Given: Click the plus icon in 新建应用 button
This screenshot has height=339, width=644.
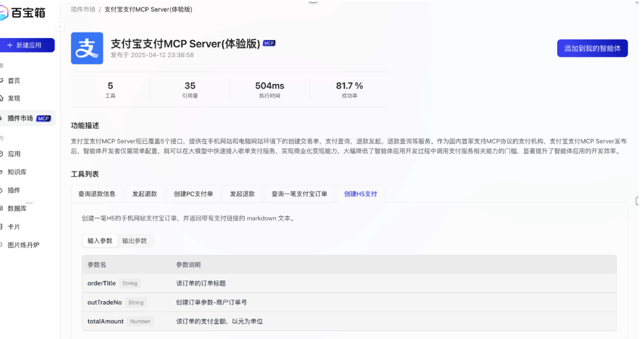Looking at the screenshot, I should coord(10,45).
